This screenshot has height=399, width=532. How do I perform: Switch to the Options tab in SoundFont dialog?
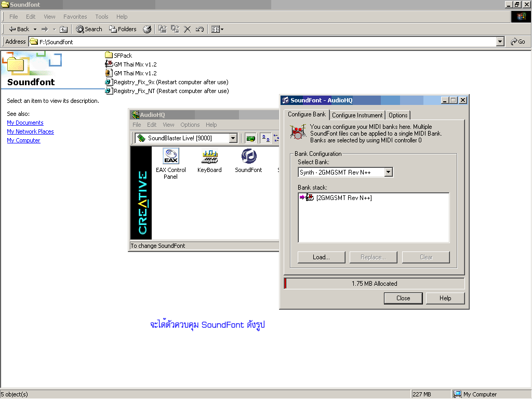point(398,115)
